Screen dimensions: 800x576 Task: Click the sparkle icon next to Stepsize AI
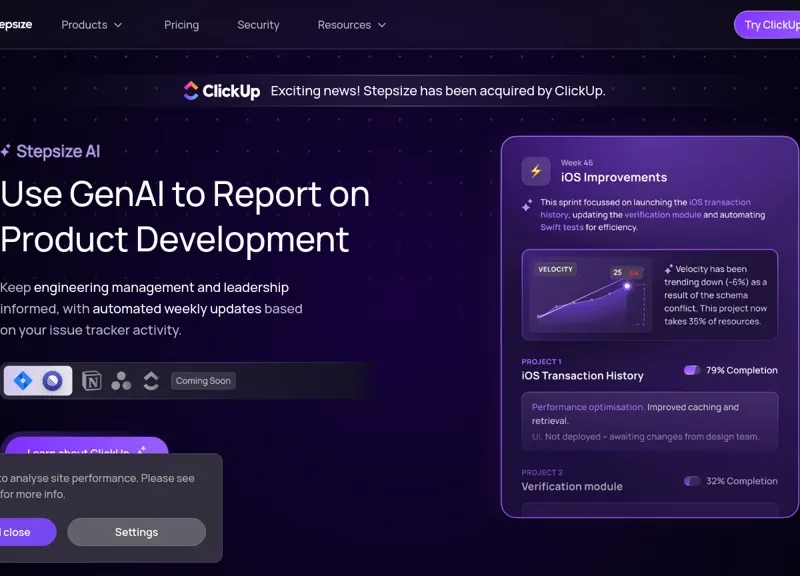(6, 152)
